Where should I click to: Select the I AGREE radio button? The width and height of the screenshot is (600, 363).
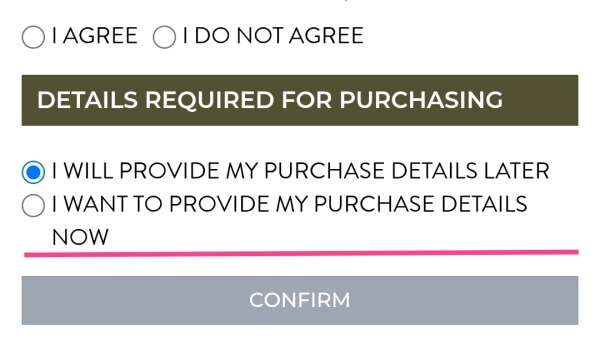pos(33,37)
